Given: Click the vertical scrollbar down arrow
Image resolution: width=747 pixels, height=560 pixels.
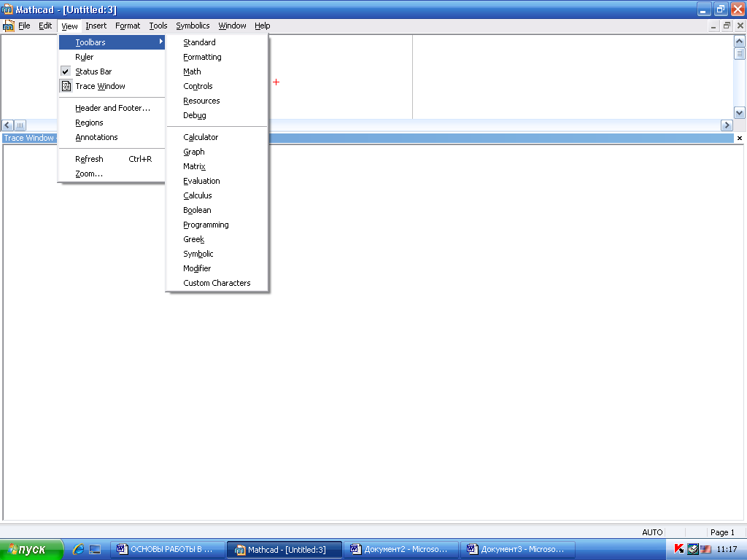Looking at the screenshot, I should point(740,113).
